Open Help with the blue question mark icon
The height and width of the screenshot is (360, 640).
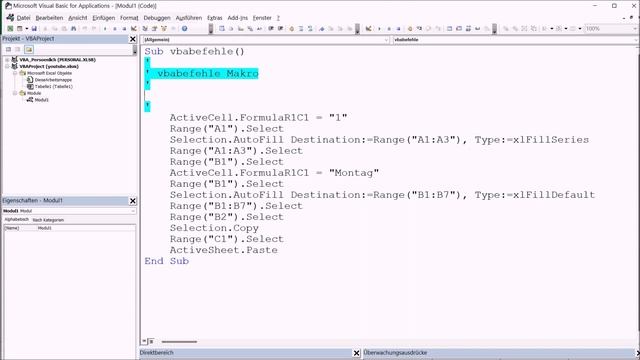tap(184, 29)
